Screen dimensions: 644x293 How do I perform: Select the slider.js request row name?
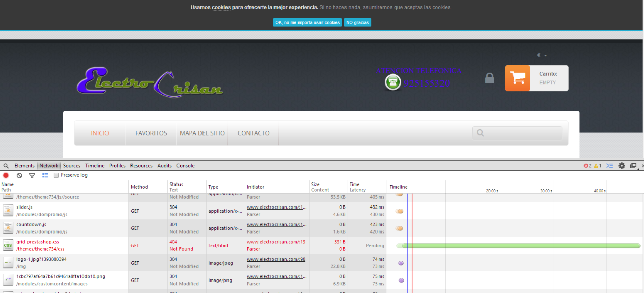tap(24, 207)
